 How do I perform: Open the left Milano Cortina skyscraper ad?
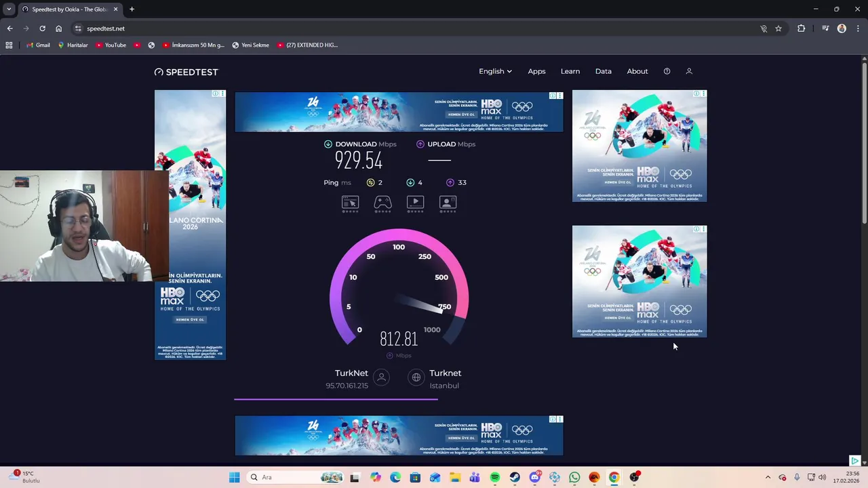point(190,224)
